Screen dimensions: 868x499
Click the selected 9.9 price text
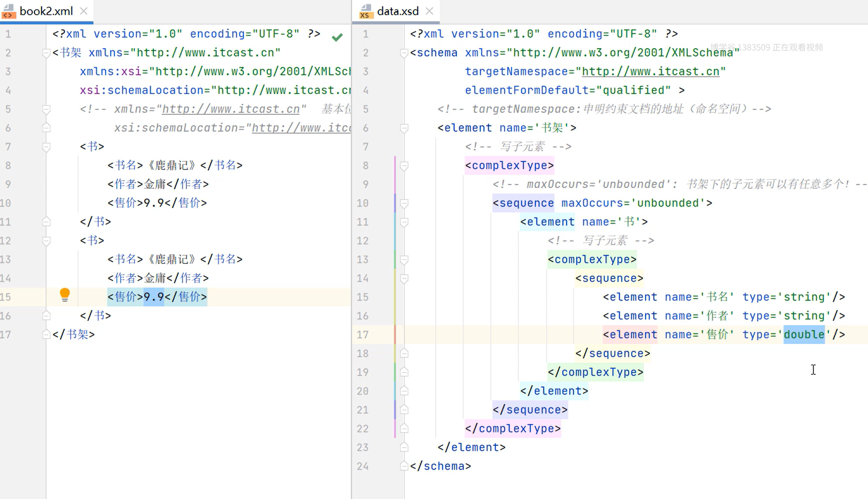tap(153, 297)
